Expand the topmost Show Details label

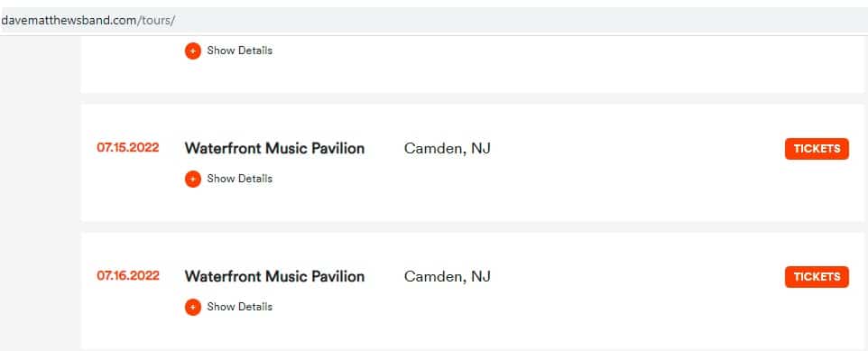pyautogui.click(x=240, y=51)
